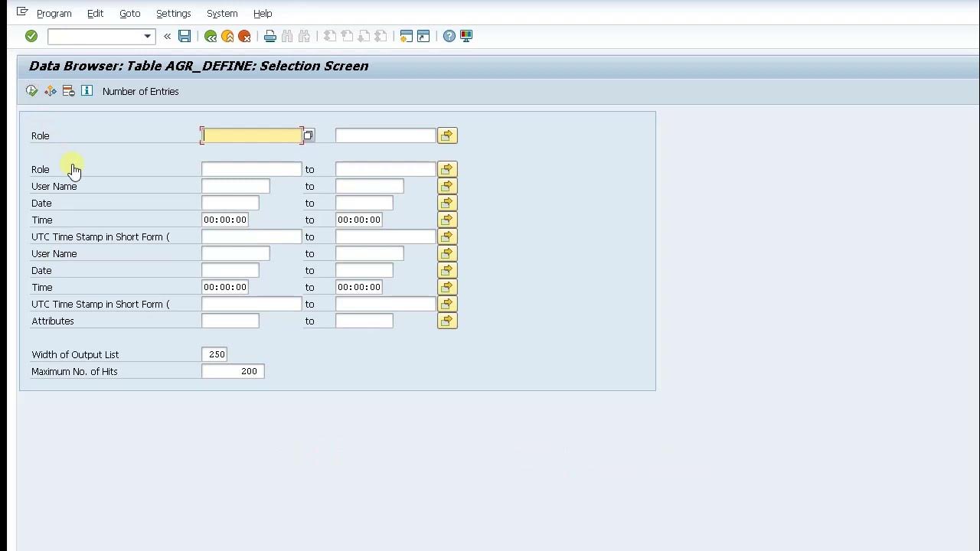Click the Find binoculars icon
Image resolution: width=980 pixels, height=551 pixels.
(x=287, y=36)
